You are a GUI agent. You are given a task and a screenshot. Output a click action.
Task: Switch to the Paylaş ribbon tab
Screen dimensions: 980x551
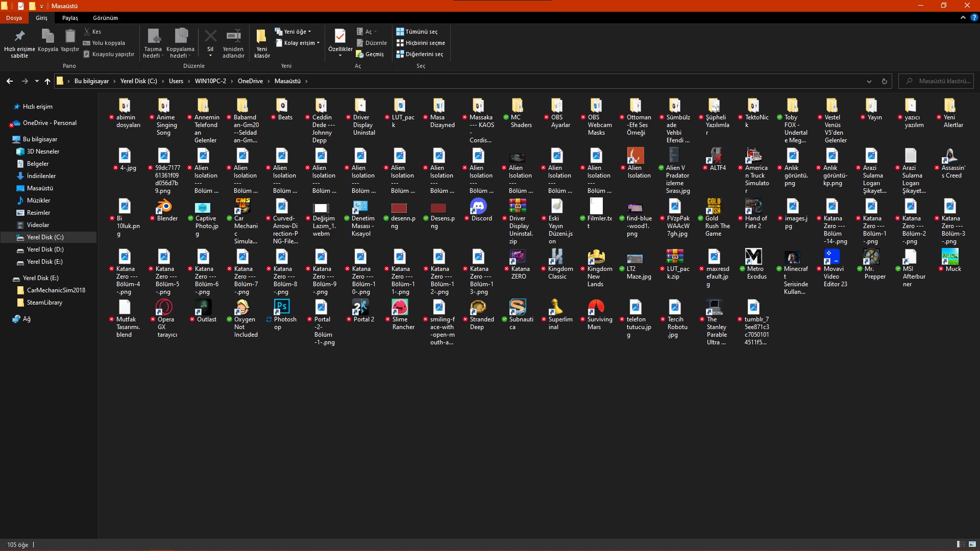70,18
